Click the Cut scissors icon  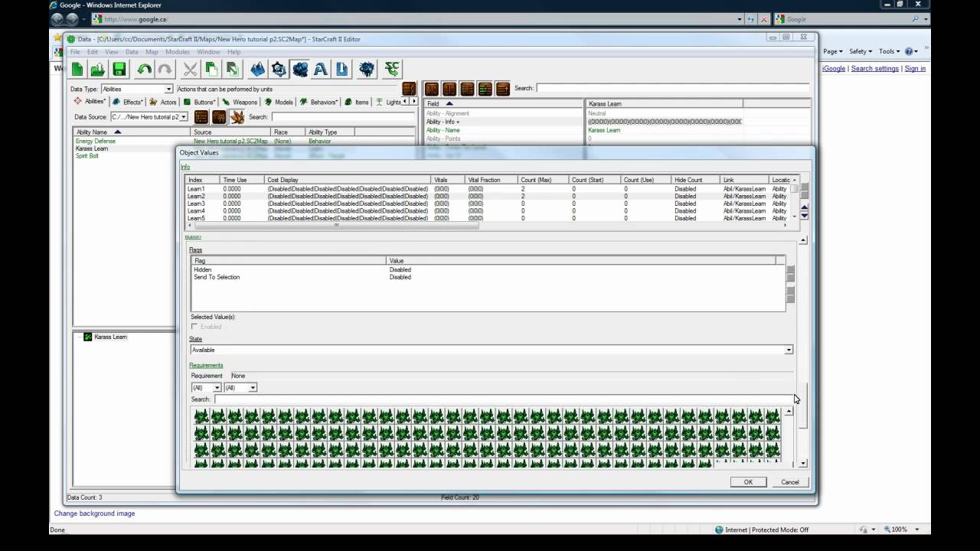point(190,70)
